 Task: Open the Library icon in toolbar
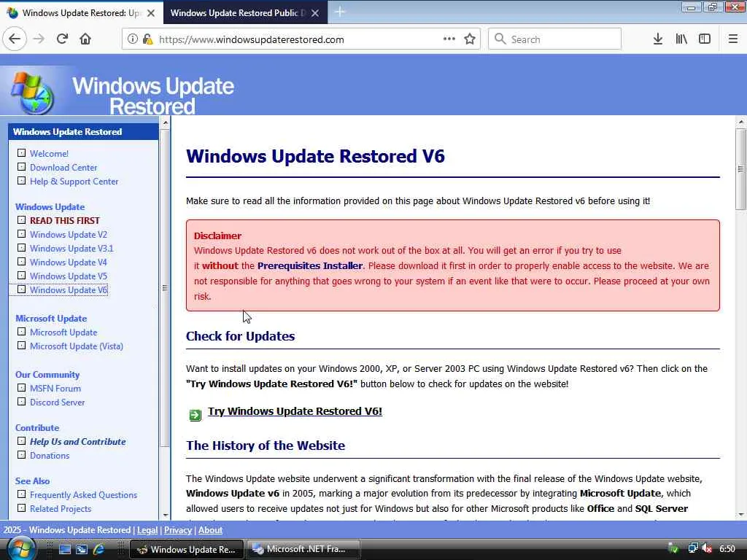[x=681, y=39]
